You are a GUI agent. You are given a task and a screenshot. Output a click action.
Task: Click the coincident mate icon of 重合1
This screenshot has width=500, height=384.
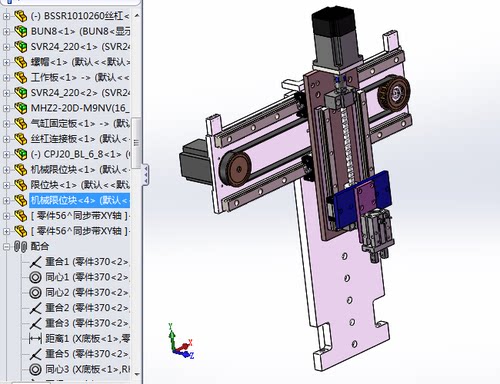click(x=35, y=262)
